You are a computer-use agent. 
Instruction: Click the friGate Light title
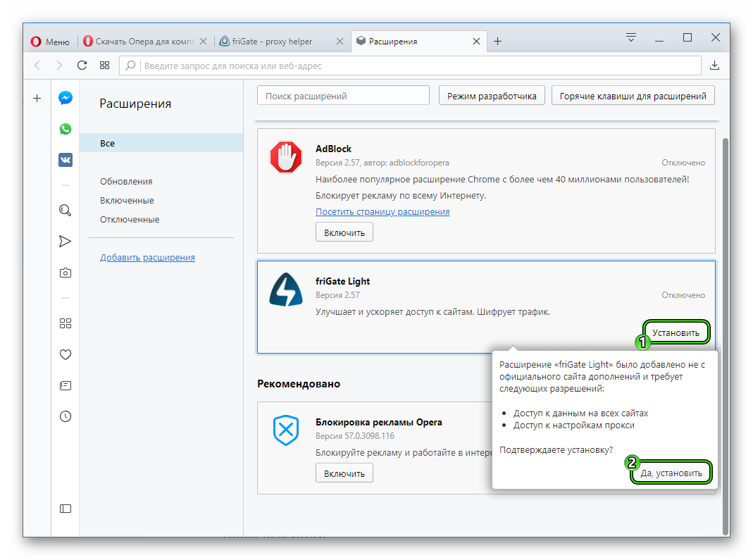(342, 281)
